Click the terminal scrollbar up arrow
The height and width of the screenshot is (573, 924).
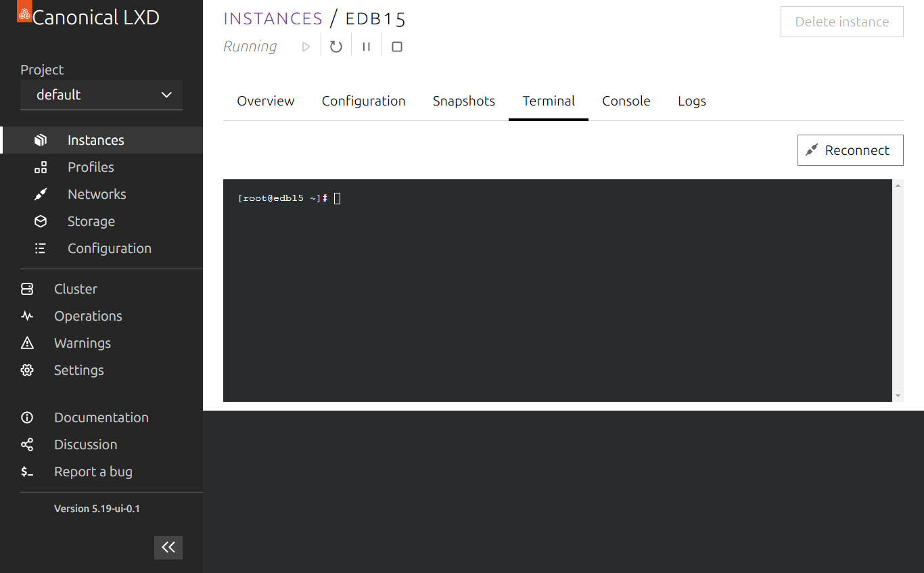coord(898,185)
